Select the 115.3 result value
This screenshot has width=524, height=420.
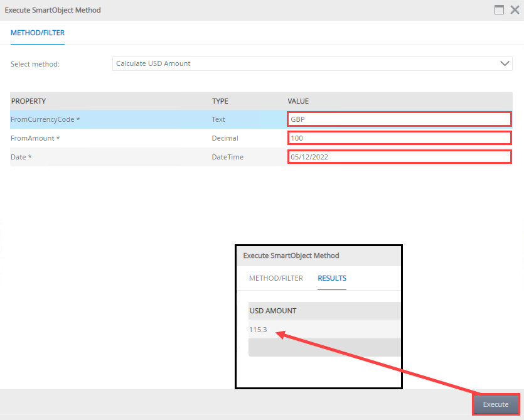pyautogui.click(x=258, y=330)
